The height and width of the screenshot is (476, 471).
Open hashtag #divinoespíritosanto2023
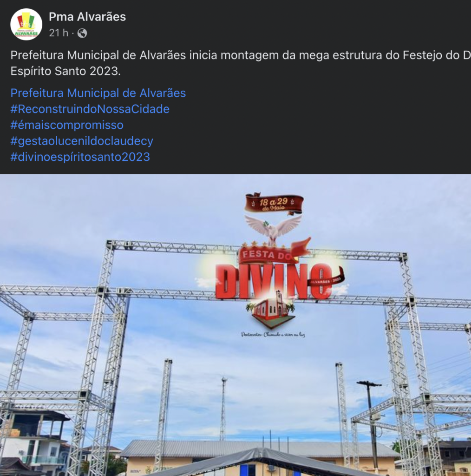pyautogui.click(x=80, y=157)
